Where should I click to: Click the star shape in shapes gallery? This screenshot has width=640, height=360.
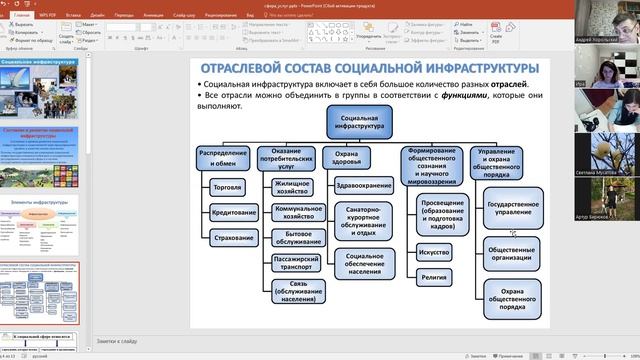coord(345,39)
